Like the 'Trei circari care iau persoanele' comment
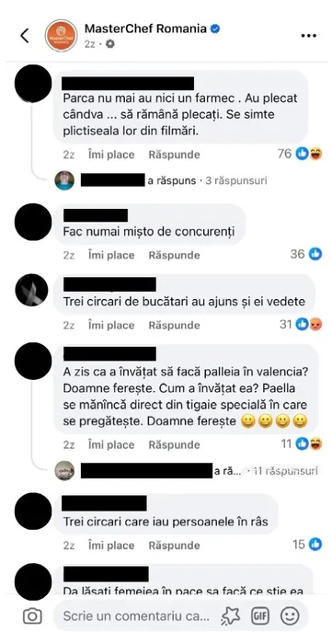Screen dimensions: 332x644 click(x=111, y=546)
